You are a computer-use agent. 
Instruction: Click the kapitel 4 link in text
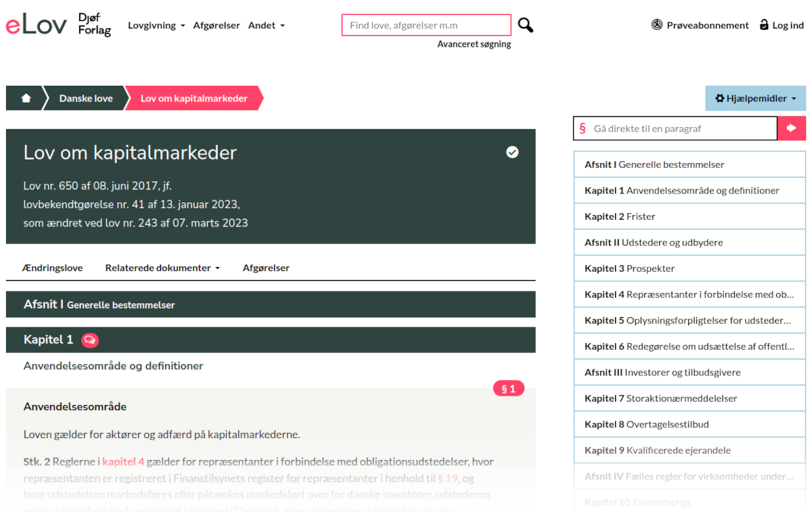123,462
